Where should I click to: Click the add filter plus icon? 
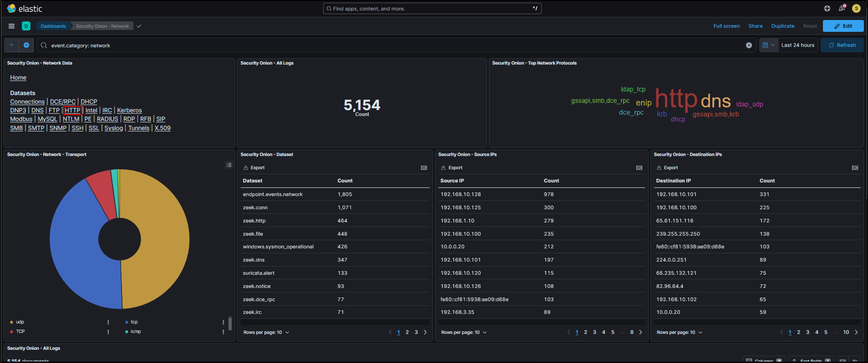coord(26,45)
